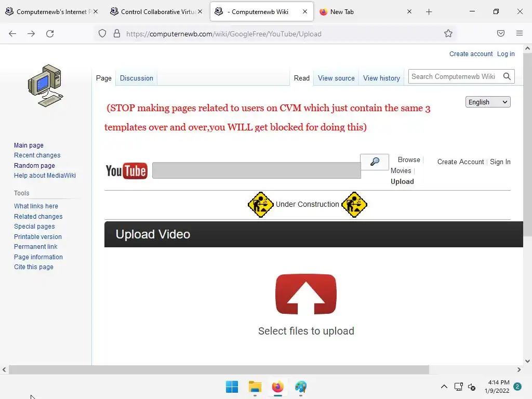Open Related changes

[x=38, y=217]
